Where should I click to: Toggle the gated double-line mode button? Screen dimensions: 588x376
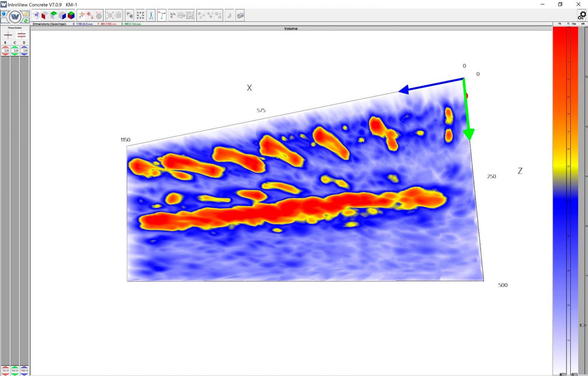[x=22, y=35]
